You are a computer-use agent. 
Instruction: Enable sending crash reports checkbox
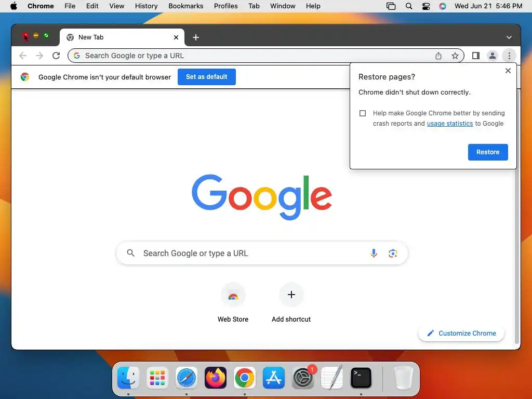tap(362, 113)
